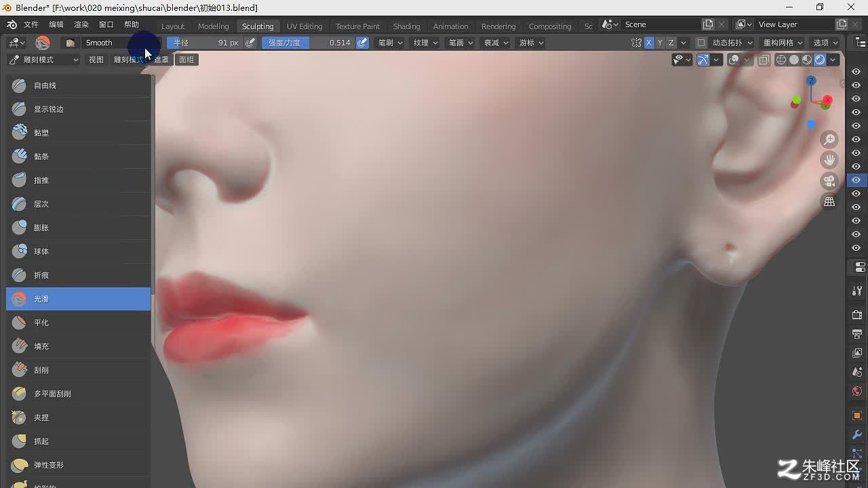Click the Blender logo menu
868x488 pixels.
click(x=12, y=24)
